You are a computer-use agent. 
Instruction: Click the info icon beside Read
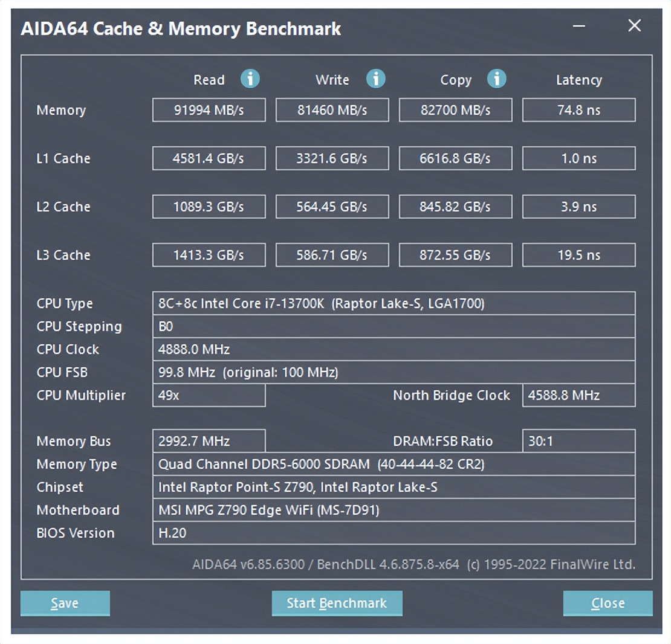[250, 79]
